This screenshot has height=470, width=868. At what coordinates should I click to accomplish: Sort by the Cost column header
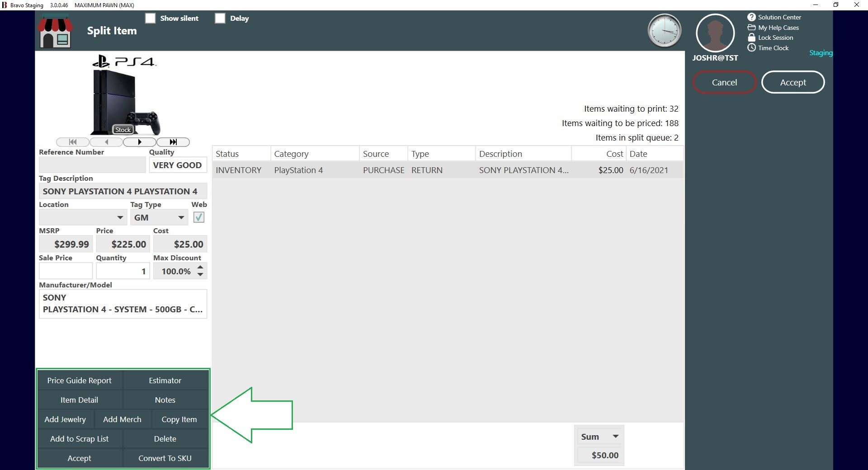coord(599,154)
